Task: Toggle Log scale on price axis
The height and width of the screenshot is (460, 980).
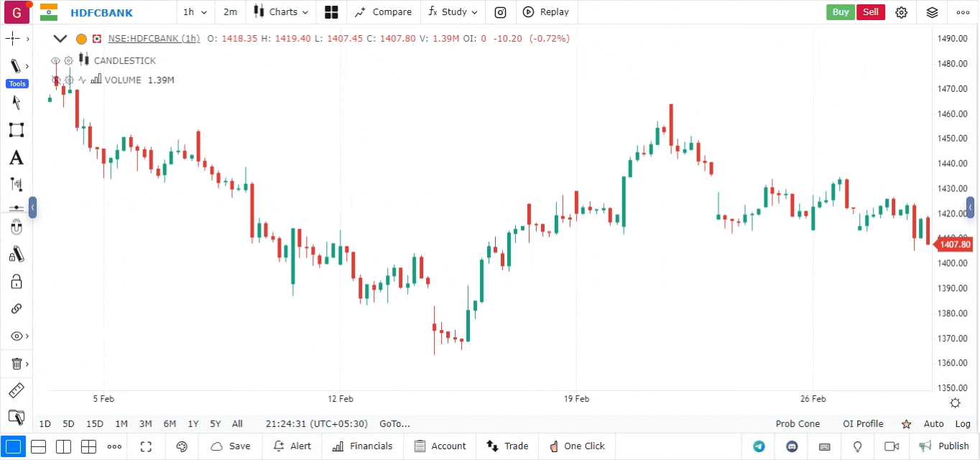Action: (x=963, y=424)
